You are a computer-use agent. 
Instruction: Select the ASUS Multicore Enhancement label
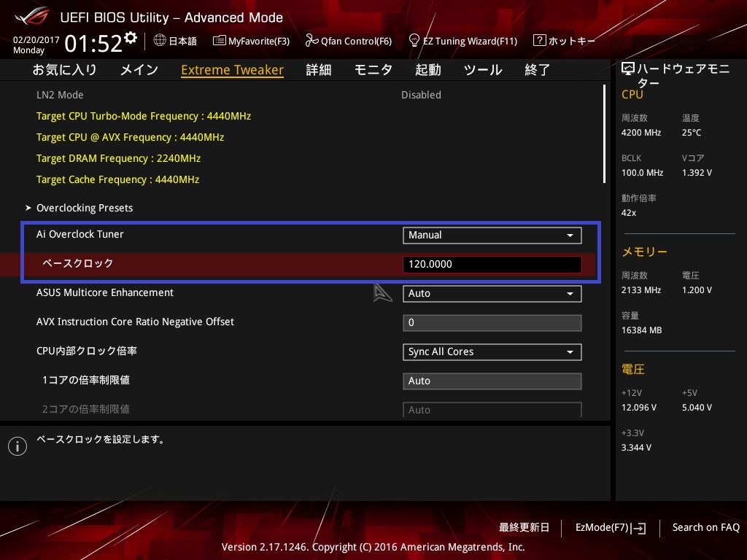coord(105,293)
